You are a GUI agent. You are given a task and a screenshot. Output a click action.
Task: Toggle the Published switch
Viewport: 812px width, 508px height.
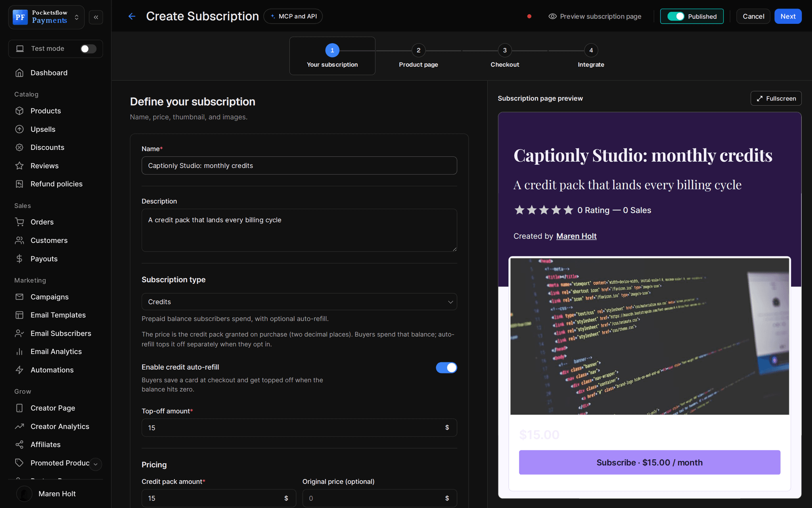coord(676,16)
